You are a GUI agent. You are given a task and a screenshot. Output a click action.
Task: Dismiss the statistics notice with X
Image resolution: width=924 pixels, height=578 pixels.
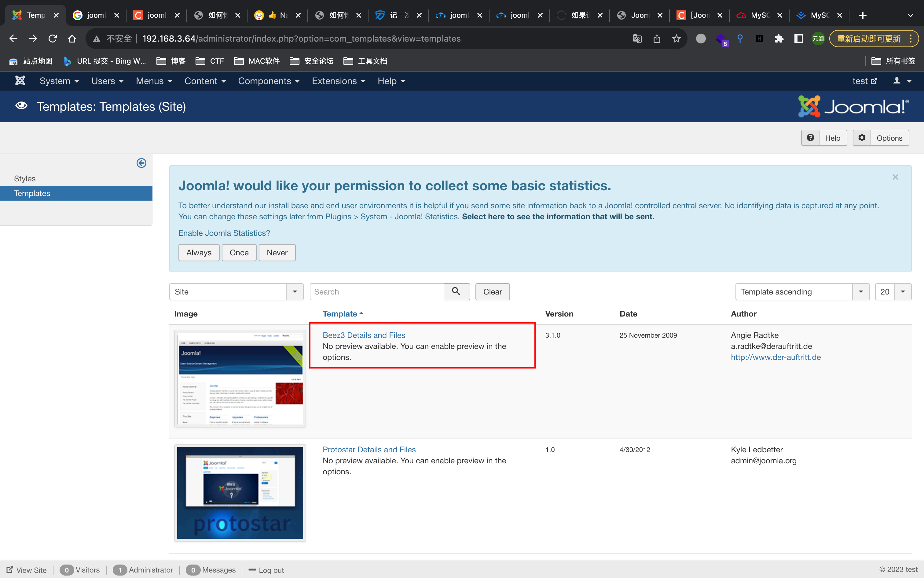click(x=895, y=177)
